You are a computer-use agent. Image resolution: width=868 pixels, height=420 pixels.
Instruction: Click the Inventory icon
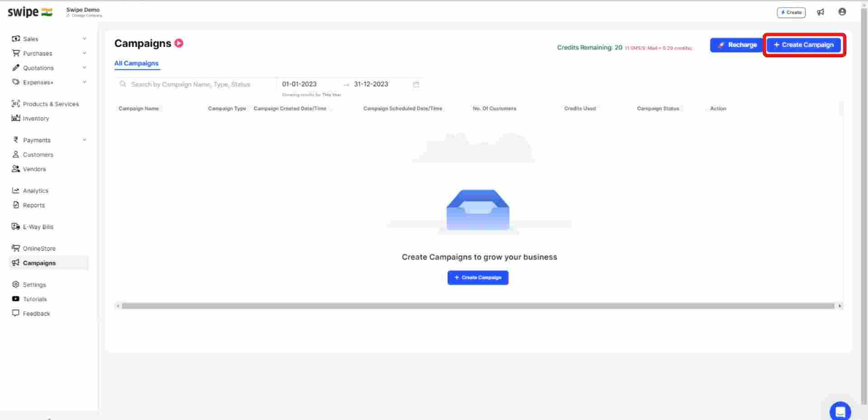(x=16, y=118)
